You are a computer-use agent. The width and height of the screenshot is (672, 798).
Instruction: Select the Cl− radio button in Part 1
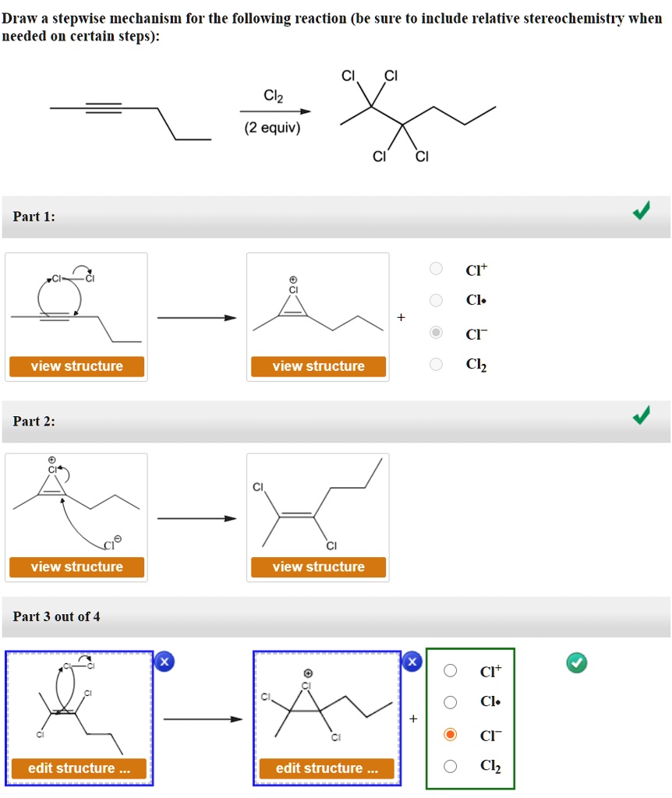click(435, 333)
